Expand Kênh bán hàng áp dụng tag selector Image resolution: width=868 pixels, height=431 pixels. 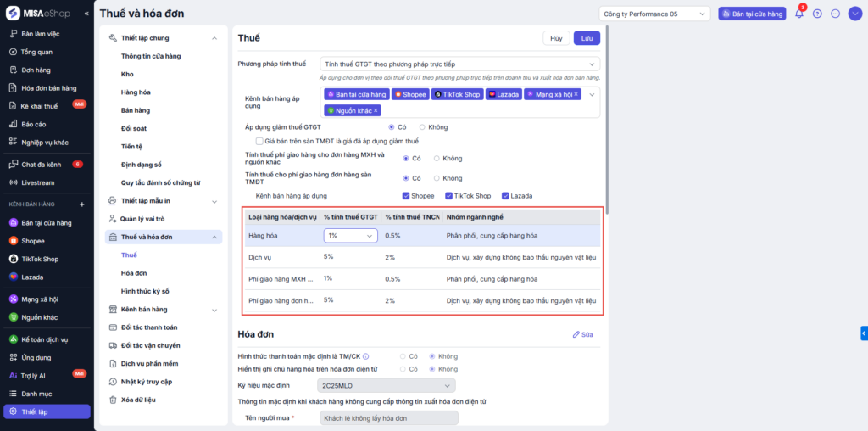click(592, 95)
